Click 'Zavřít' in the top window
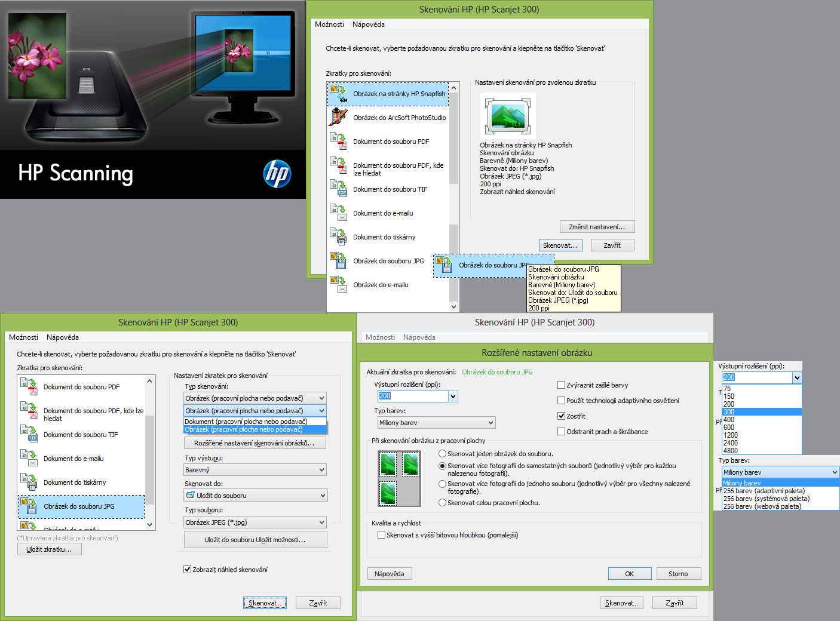 [x=612, y=245]
